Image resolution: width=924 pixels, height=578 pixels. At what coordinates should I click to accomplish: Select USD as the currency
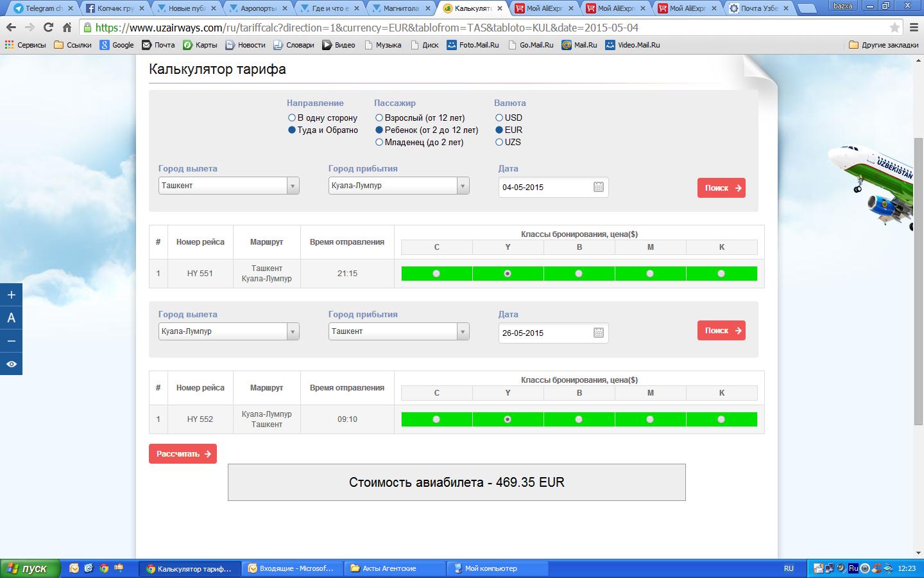499,118
